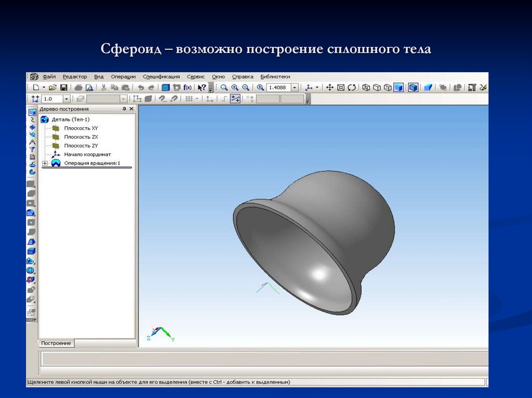Open the Сервис menu
The image size is (532, 398).
(195, 76)
